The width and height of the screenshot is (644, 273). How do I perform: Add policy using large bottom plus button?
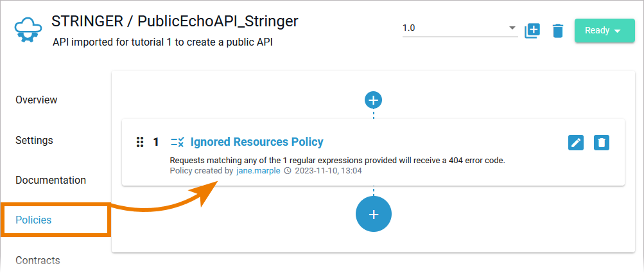point(373,214)
